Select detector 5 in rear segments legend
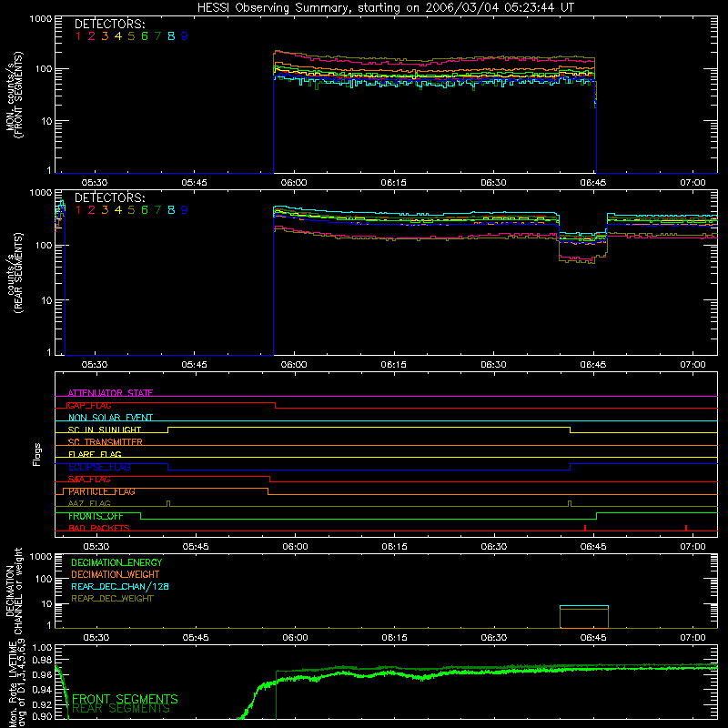Viewport: 728px width, 728px height. 131,210
